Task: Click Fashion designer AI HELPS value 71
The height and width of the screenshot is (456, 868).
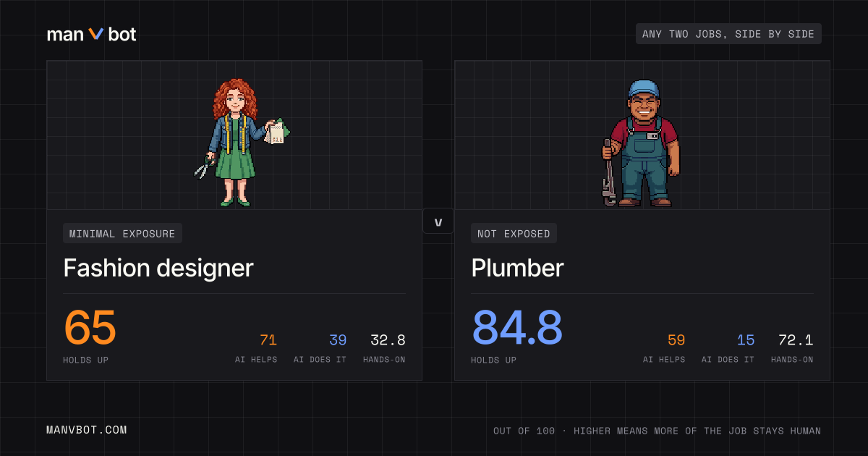Action: pos(268,340)
